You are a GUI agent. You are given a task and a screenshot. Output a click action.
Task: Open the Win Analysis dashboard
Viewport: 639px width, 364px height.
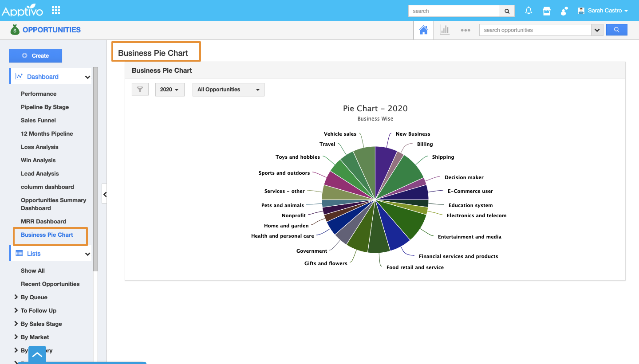pyautogui.click(x=38, y=160)
